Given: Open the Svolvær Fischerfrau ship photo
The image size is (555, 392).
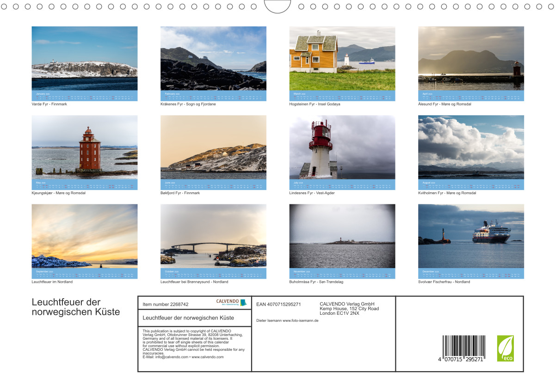Looking at the screenshot, I should click(471, 236).
